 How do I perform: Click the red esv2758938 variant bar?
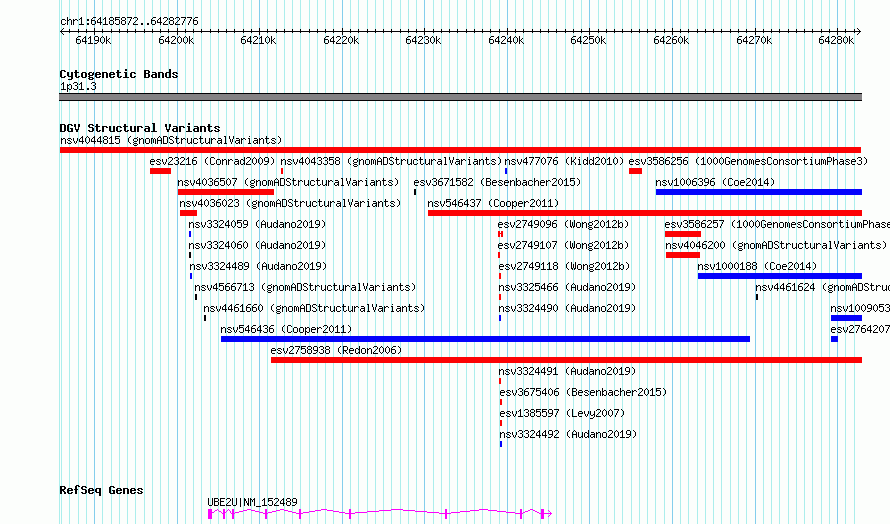566,360
